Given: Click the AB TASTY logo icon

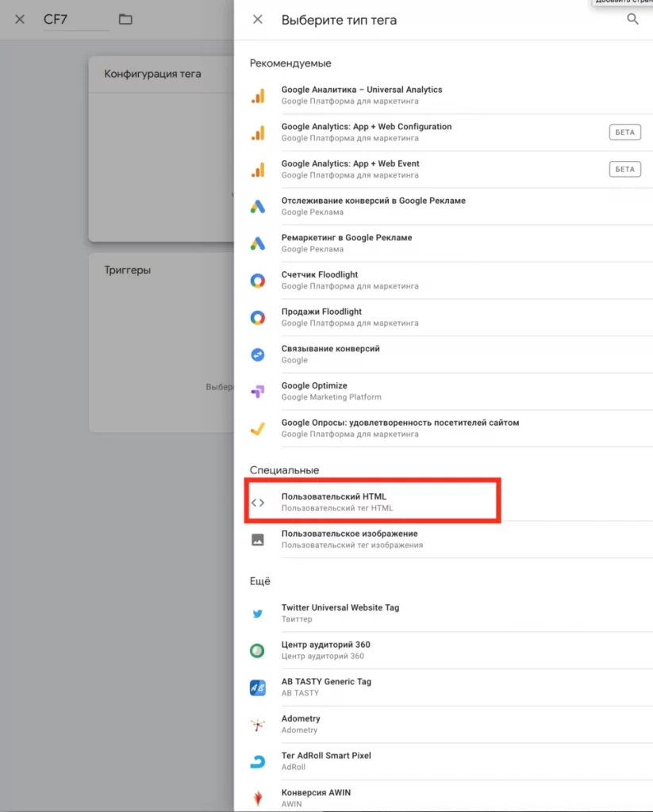Looking at the screenshot, I should tap(258, 688).
